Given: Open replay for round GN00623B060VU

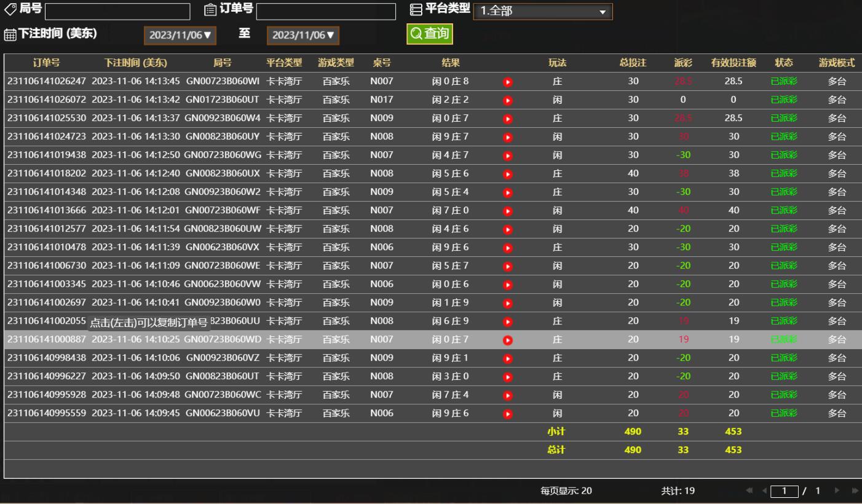Looking at the screenshot, I should 507,414.
